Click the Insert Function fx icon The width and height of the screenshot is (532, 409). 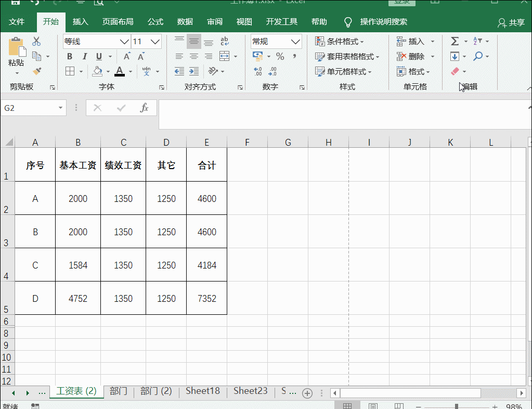pyautogui.click(x=144, y=108)
